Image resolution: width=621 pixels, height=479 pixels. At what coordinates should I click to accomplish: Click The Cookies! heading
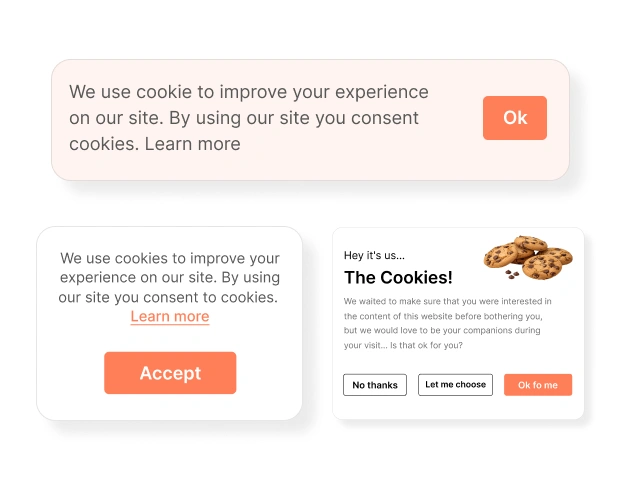pos(398,278)
